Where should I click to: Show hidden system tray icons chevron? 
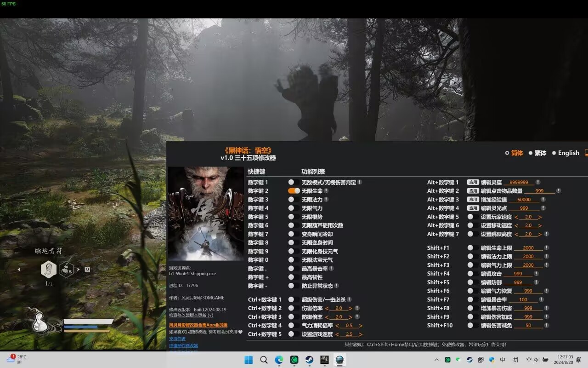point(436,360)
